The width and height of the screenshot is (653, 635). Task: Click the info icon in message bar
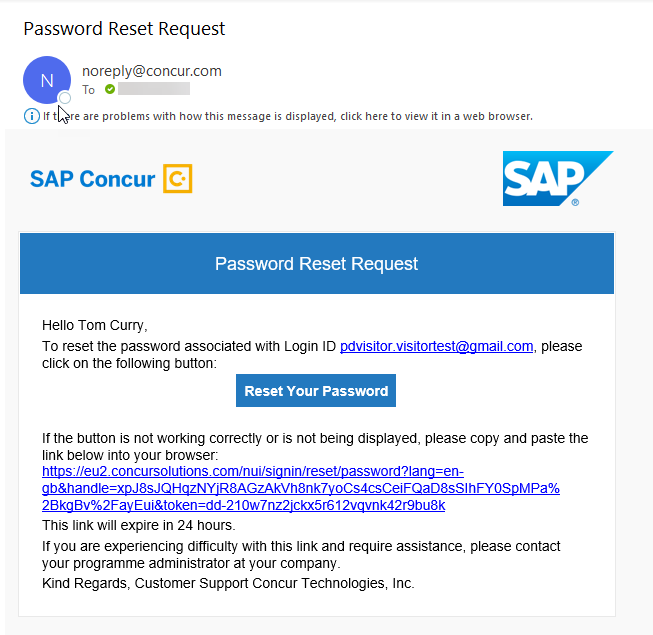(x=32, y=116)
